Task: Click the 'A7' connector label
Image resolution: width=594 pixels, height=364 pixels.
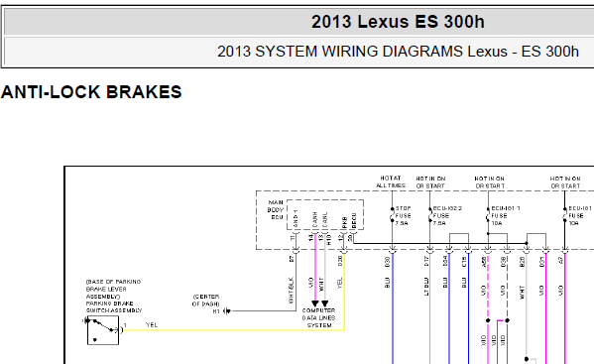Action: (x=561, y=260)
